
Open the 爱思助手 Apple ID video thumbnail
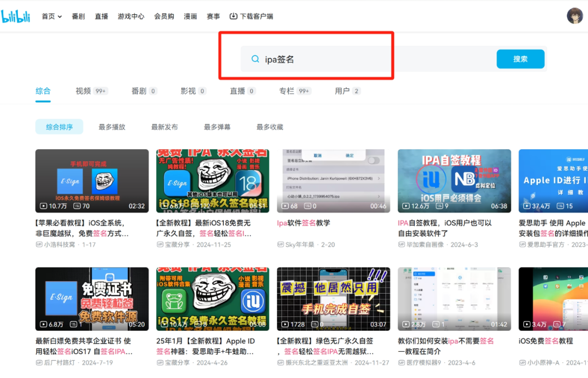tap(553, 181)
